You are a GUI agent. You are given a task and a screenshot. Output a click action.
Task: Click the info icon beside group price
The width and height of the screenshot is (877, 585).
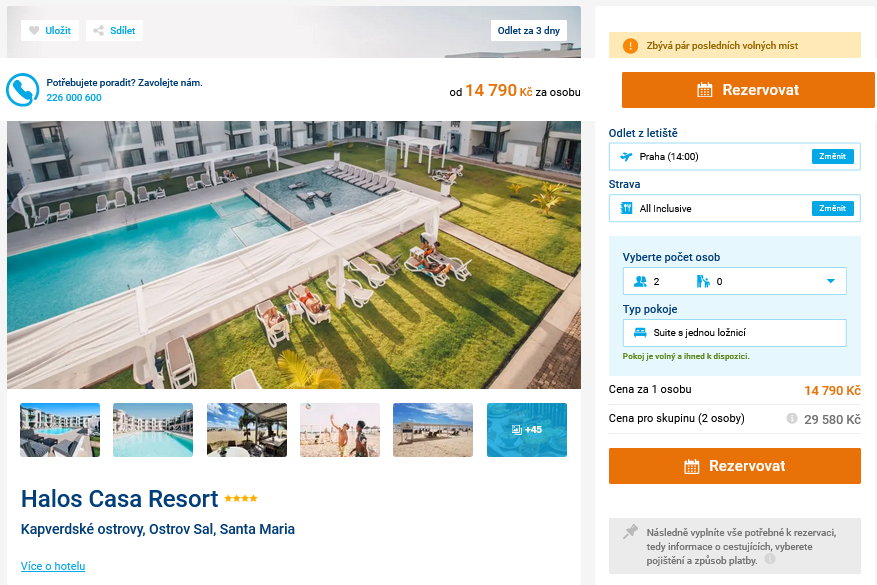click(x=791, y=418)
